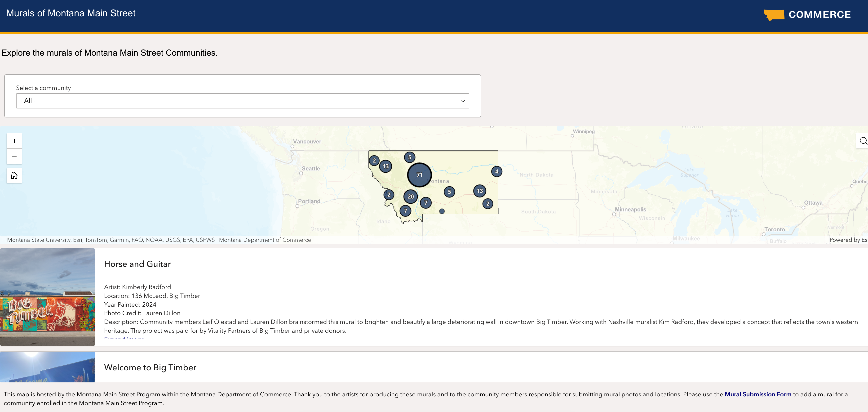The width and height of the screenshot is (868, 412).
Task: Click the Montana Commerce logo
Action: [x=807, y=15]
